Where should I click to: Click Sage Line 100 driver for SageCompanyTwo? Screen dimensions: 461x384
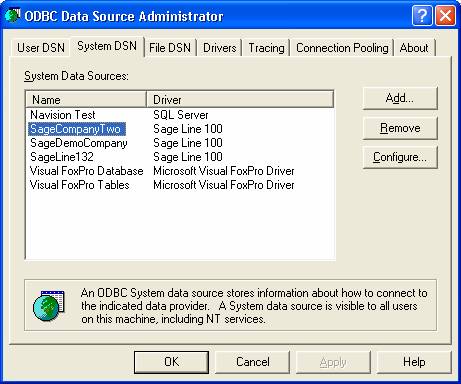click(x=188, y=129)
